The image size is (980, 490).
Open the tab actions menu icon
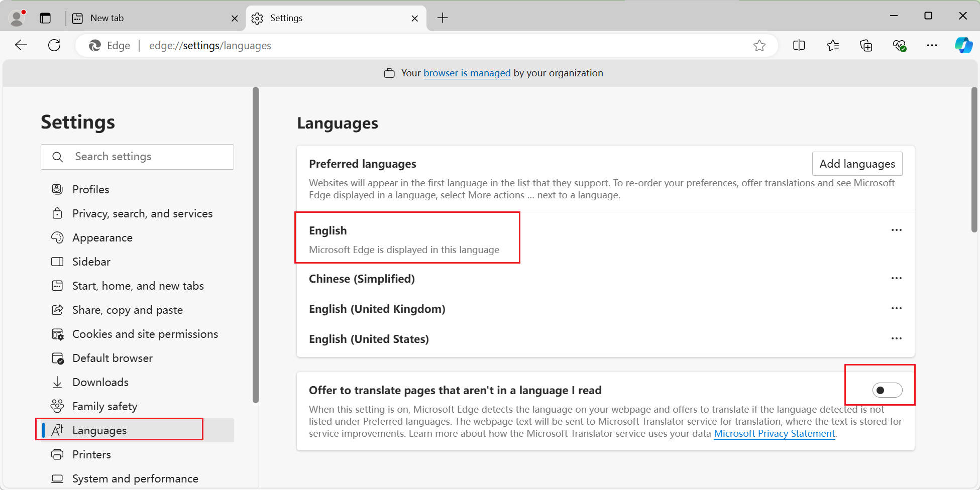tap(45, 18)
